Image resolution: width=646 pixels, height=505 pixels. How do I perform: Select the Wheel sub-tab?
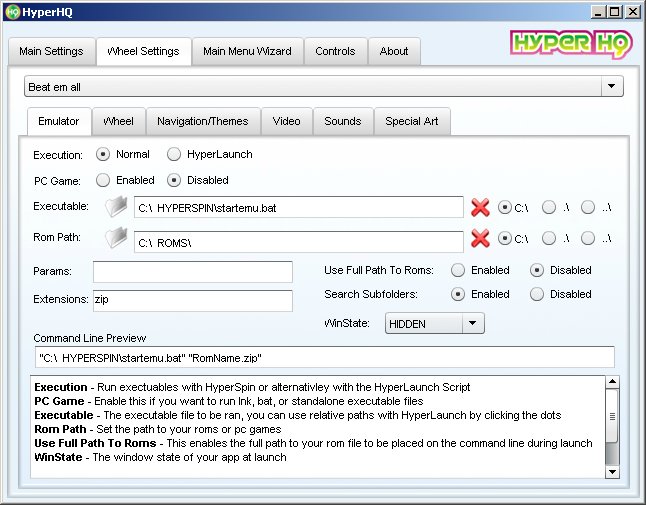point(119,122)
